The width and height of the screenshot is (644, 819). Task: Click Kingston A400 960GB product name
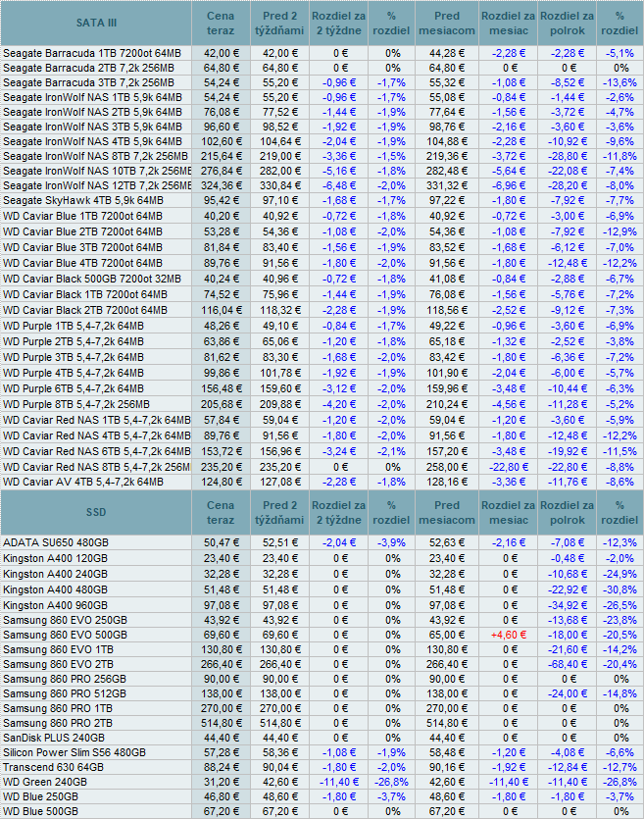[x=55, y=605]
